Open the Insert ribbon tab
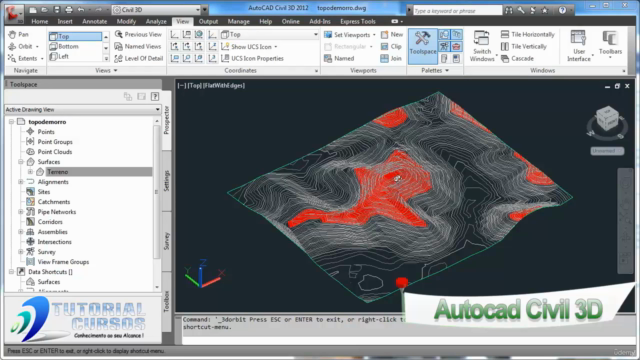The height and width of the screenshot is (360, 640). click(65, 21)
